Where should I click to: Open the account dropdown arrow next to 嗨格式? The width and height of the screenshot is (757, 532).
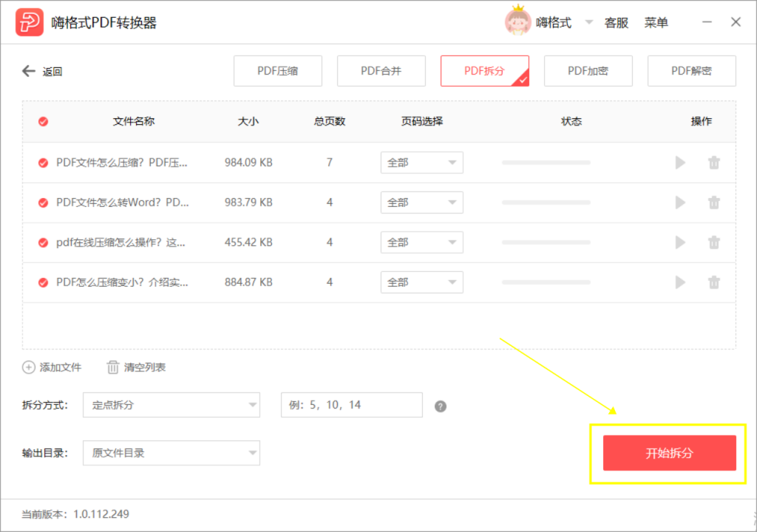coord(588,22)
